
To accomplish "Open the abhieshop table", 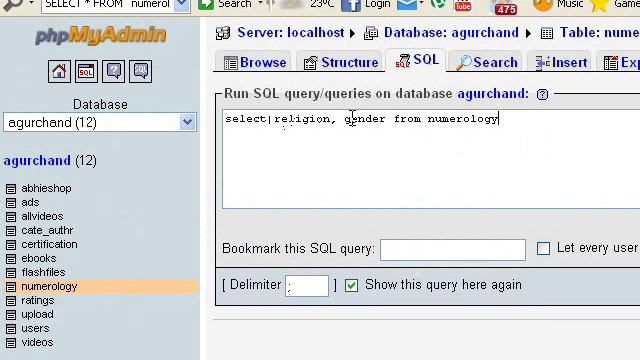I will tap(46, 189).
